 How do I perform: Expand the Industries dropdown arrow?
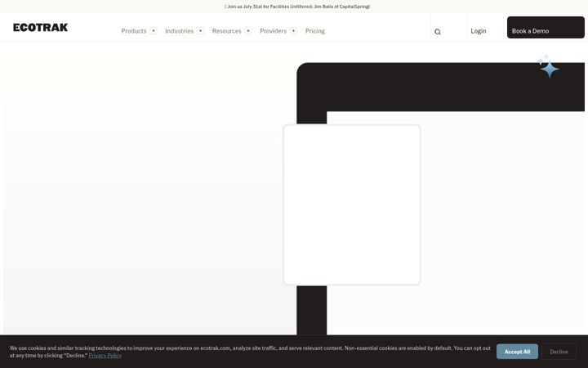[x=201, y=31]
